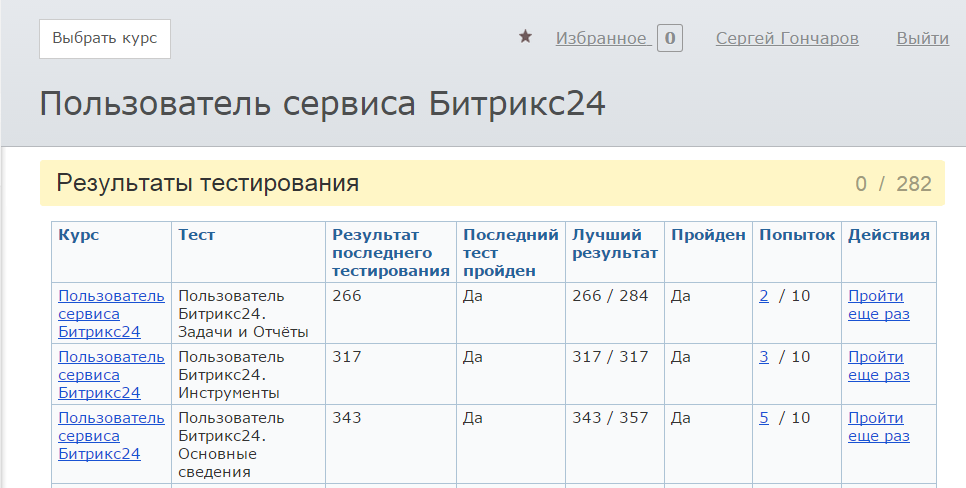The height and width of the screenshot is (488, 966).
Task: Click last result value 266
Action: coord(347,296)
